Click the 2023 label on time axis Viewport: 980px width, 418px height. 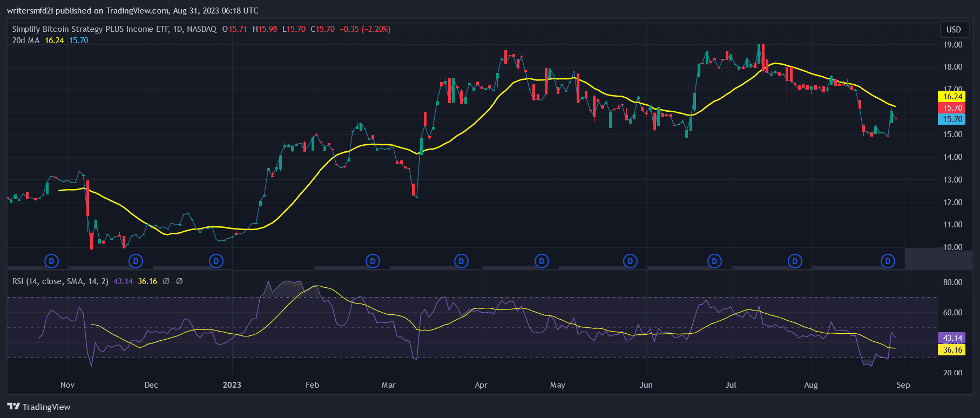tap(232, 385)
